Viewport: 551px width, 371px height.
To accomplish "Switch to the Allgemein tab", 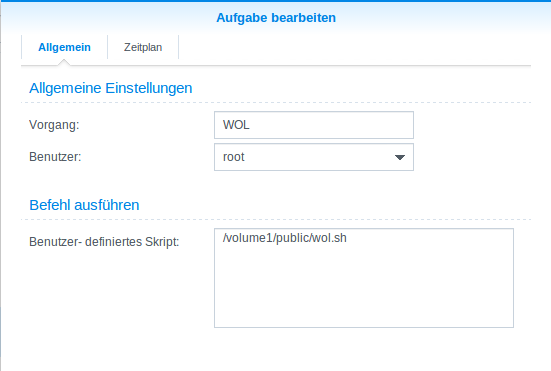I will 64,47.
